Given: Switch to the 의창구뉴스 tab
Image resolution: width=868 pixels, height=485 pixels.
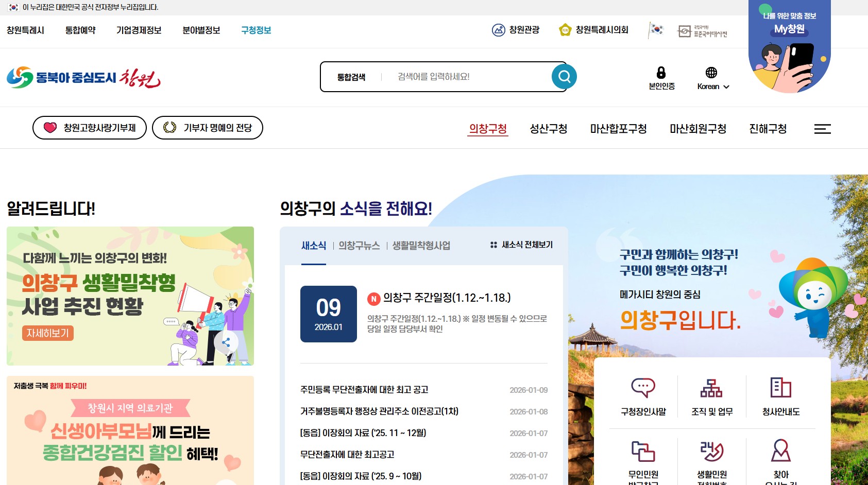Looking at the screenshot, I should tap(359, 246).
